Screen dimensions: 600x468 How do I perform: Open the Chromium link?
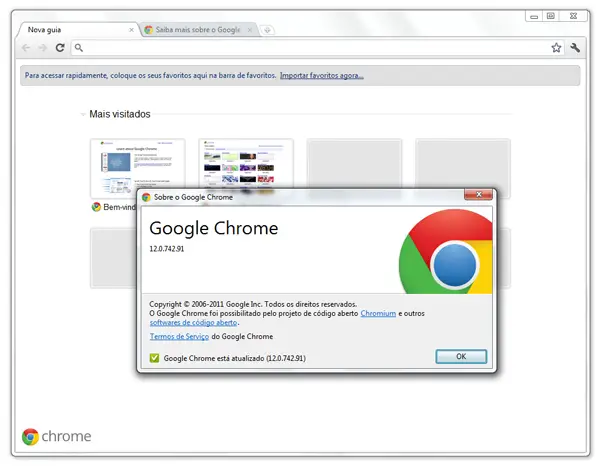point(378,313)
